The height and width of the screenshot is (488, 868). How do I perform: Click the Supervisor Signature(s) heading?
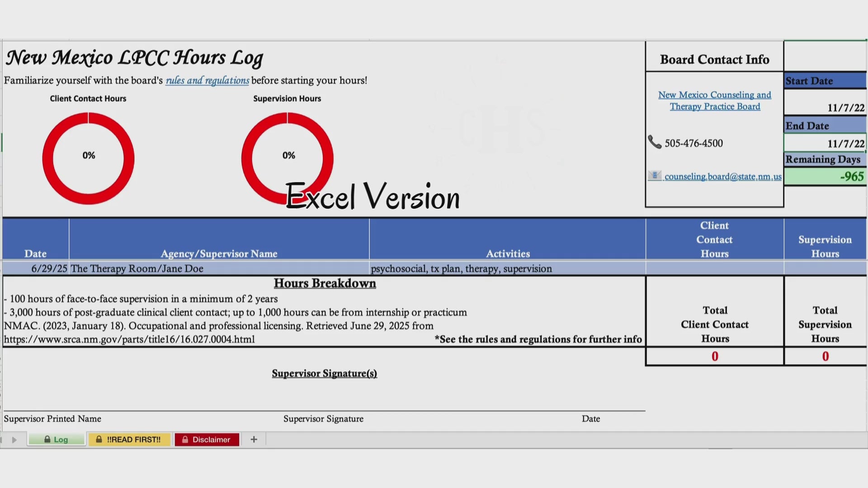click(324, 373)
